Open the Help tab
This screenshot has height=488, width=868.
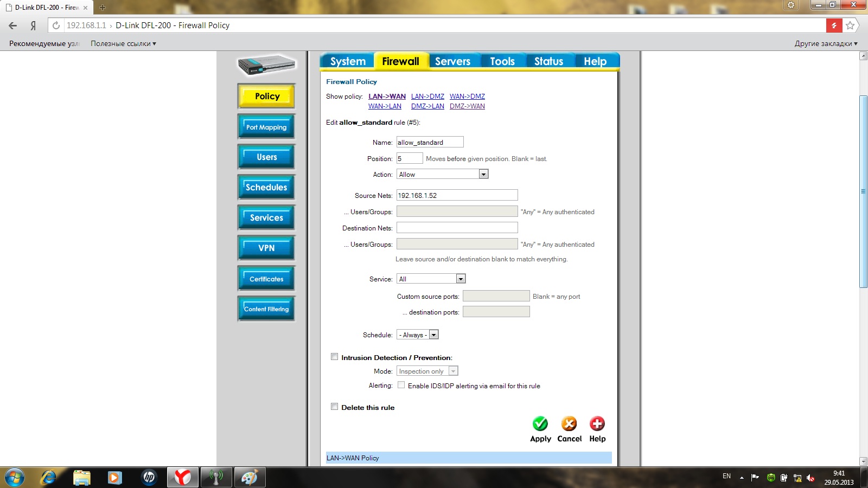click(x=595, y=61)
